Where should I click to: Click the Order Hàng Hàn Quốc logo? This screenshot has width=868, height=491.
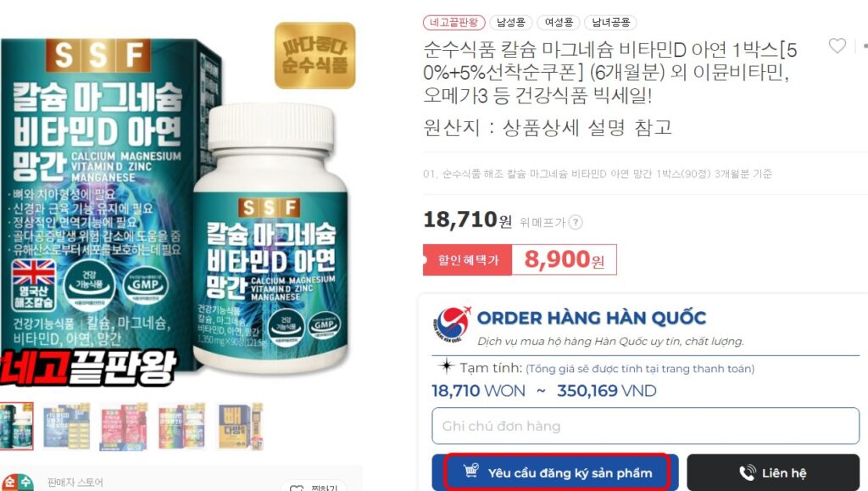click(451, 325)
